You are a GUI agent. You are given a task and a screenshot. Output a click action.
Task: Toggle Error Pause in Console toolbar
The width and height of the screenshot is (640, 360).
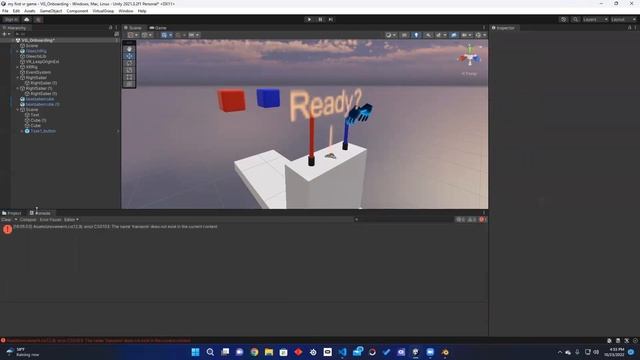(50, 220)
